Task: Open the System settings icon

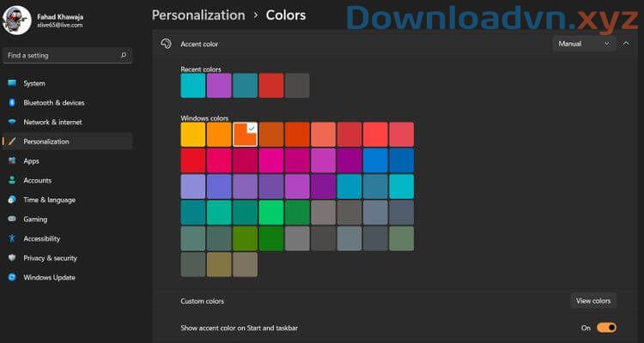Action: tap(12, 83)
